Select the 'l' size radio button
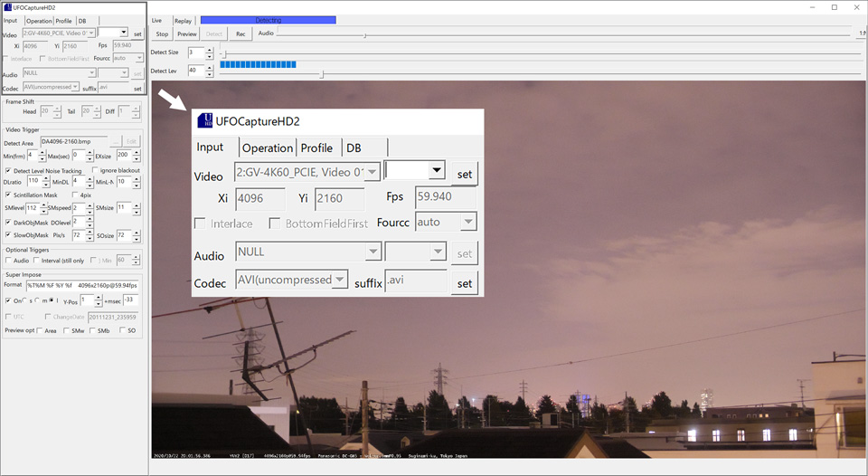 point(52,300)
